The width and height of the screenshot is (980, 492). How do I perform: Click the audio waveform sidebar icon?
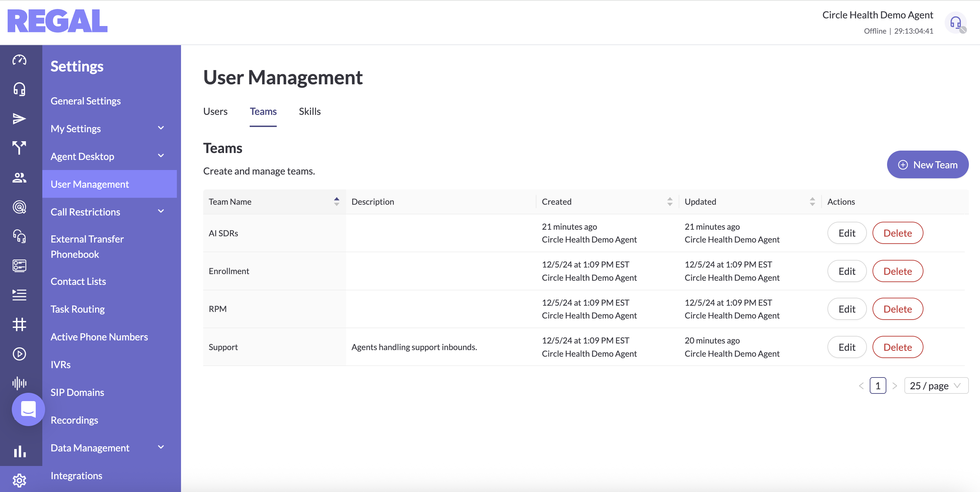[19, 383]
